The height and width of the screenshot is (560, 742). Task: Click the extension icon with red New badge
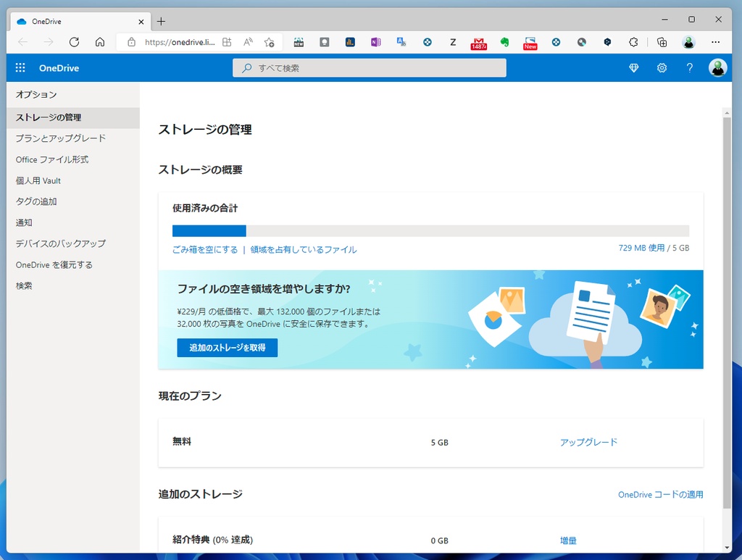coord(530,43)
